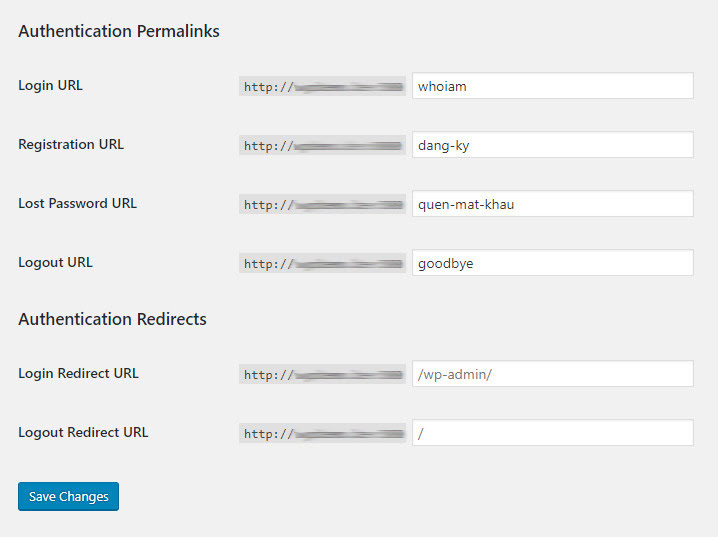The image size is (718, 537).
Task: Click the http:// prefix in Logout URL row
Action: pyautogui.click(x=267, y=264)
